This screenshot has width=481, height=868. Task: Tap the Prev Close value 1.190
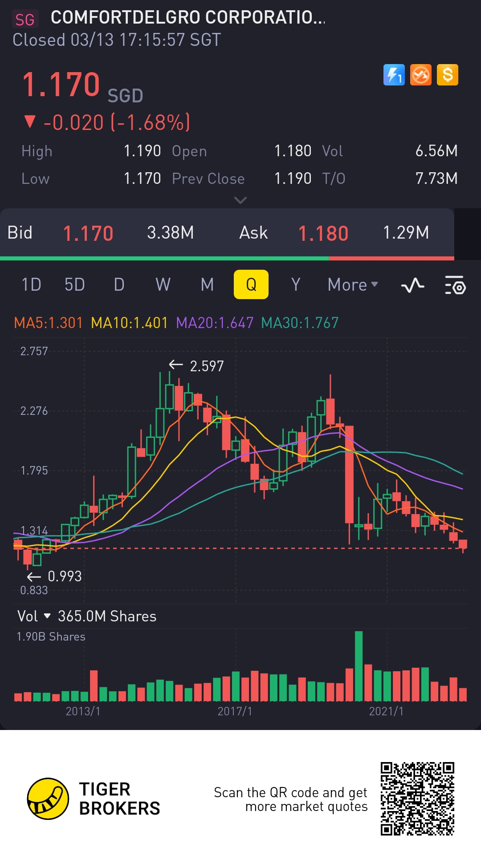click(293, 178)
